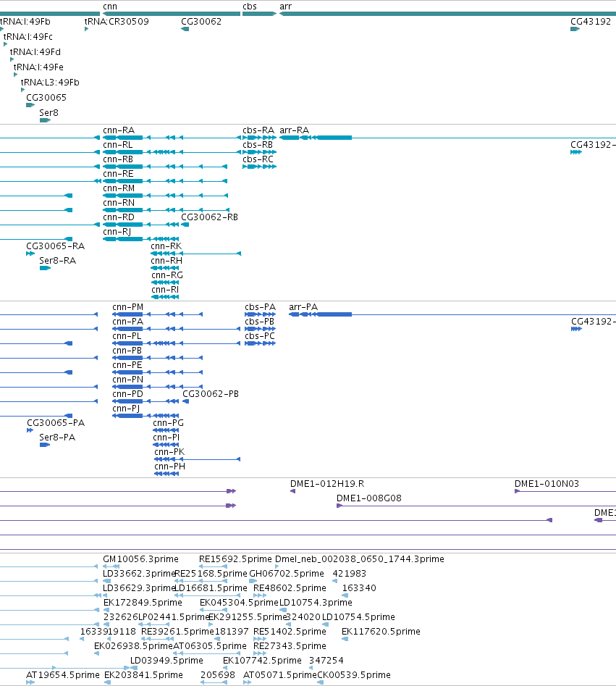Select the EK117620.5prime EST label
This screenshot has width=616, height=686.
(x=381, y=632)
